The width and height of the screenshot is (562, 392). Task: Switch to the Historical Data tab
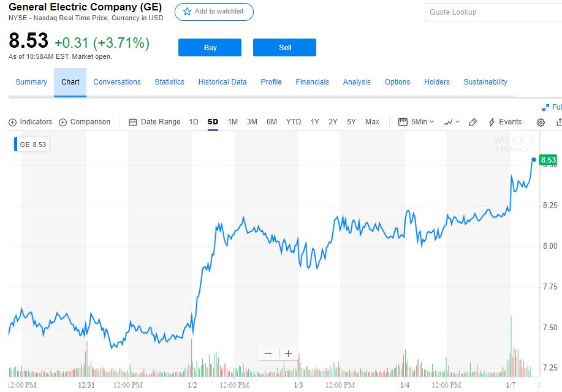click(x=222, y=82)
